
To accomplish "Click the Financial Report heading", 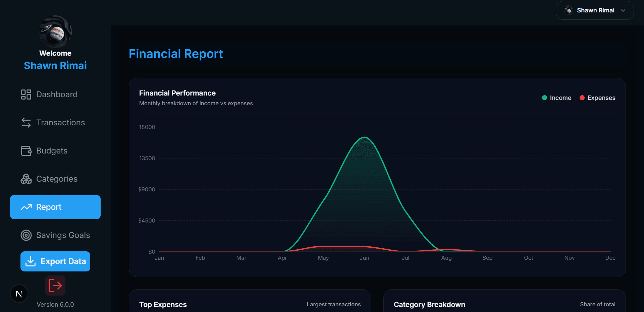I will tap(176, 54).
